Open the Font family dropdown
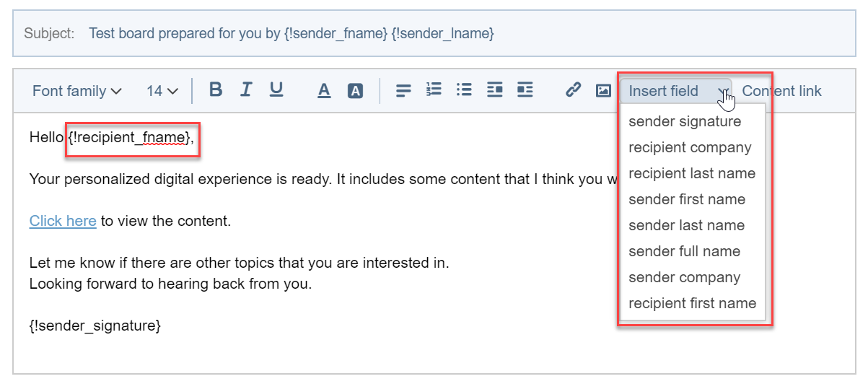868x384 pixels. coord(76,91)
